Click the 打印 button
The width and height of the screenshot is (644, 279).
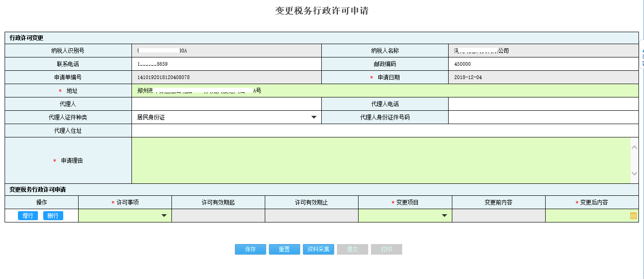click(386, 249)
